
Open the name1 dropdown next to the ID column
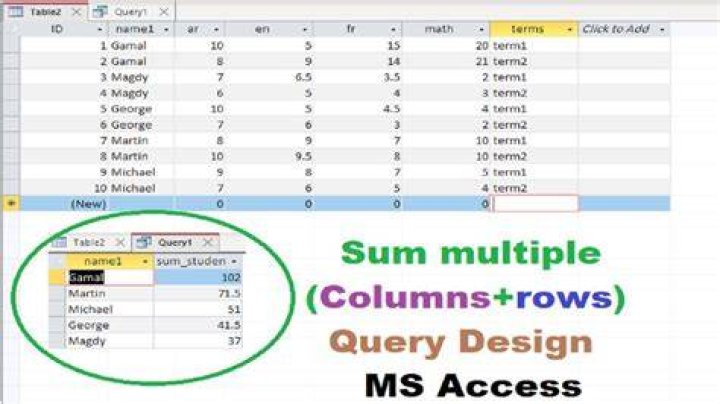click(166, 30)
